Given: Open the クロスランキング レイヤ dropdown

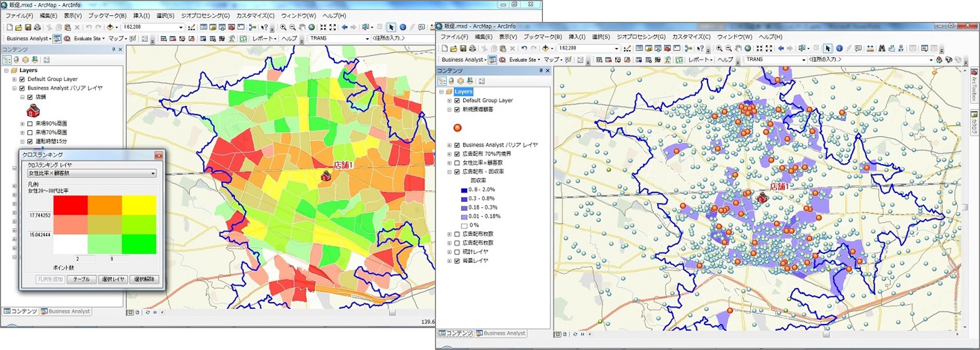Looking at the screenshot, I should click(x=153, y=173).
